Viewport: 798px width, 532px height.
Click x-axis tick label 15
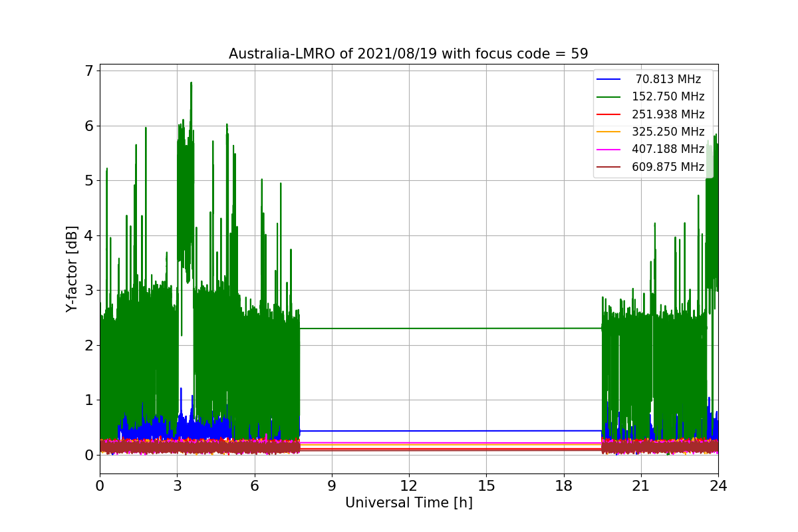click(x=486, y=485)
